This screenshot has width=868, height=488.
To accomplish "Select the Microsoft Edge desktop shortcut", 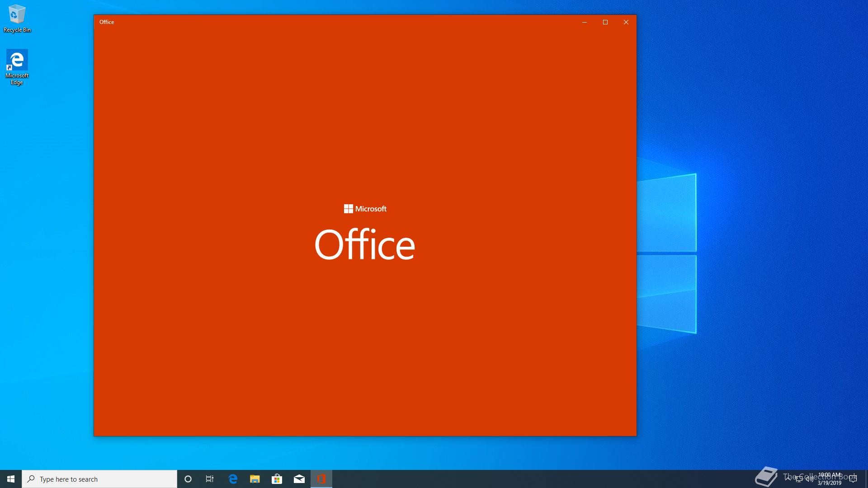I will point(17,67).
